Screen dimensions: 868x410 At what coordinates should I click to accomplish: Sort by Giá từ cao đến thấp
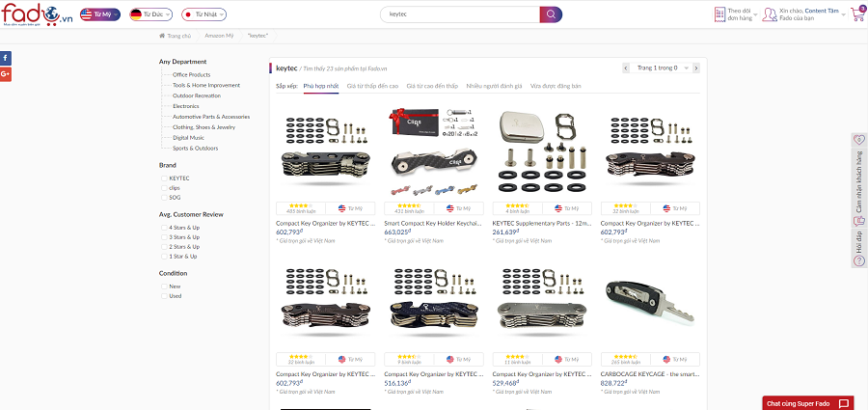coord(432,86)
